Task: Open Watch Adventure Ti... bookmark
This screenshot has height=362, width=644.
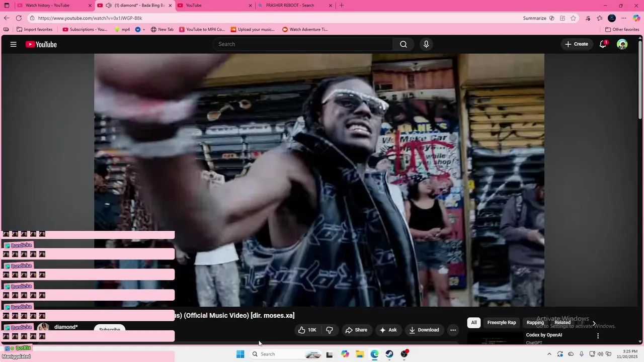Action: [305, 29]
